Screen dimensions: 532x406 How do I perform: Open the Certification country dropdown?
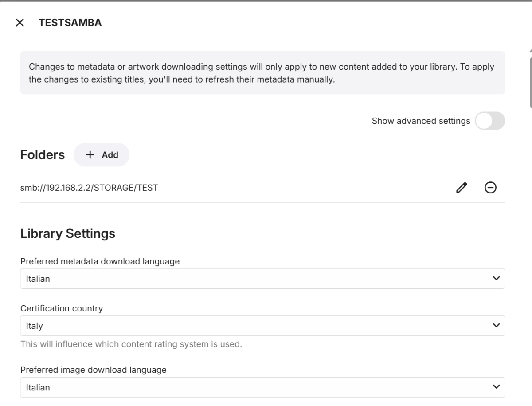[257, 326]
